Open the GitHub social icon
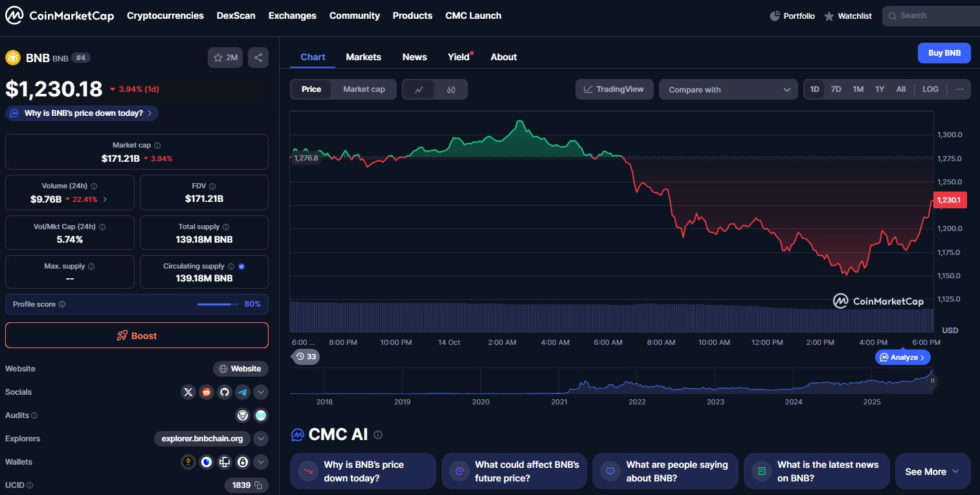 point(225,392)
